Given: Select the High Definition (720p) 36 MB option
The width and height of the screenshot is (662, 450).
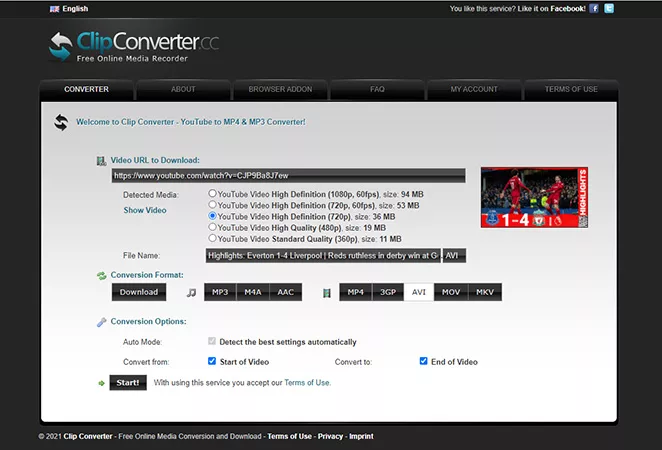Looking at the screenshot, I should [x=212, y=216].
